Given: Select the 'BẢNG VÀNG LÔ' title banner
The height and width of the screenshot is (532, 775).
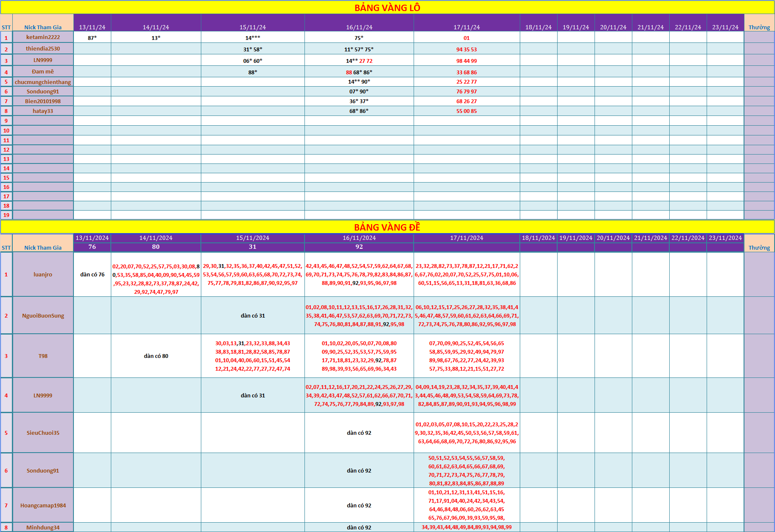Looking at the screenshot, I should [387, 7].
